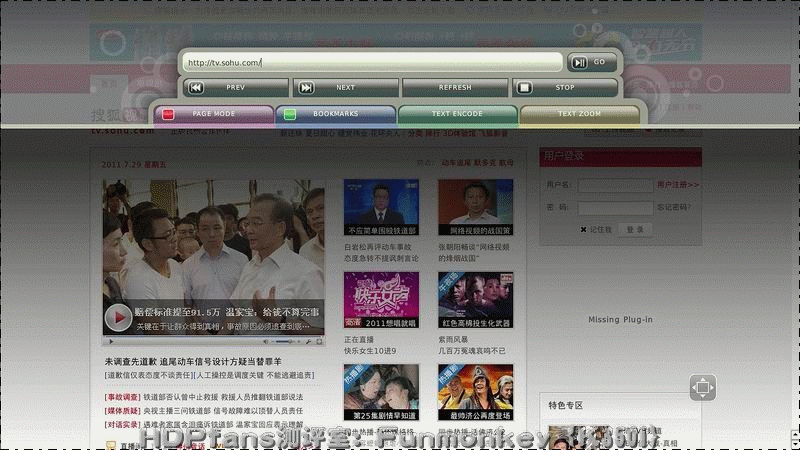
Task: Click the video fullscreen icon
Action: (319, 341)
